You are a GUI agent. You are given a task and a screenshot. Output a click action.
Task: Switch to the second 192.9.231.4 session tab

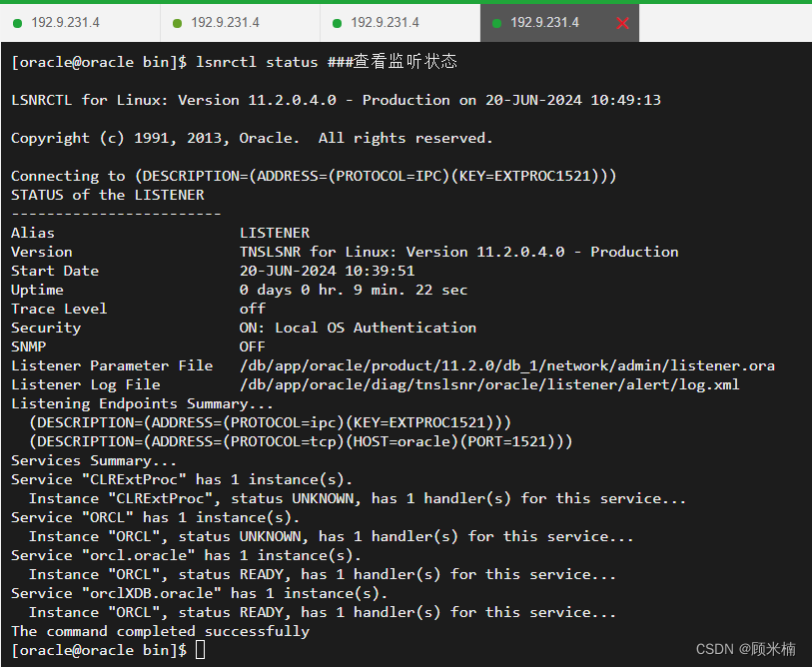pyautogui.click(x=241, y=23)
